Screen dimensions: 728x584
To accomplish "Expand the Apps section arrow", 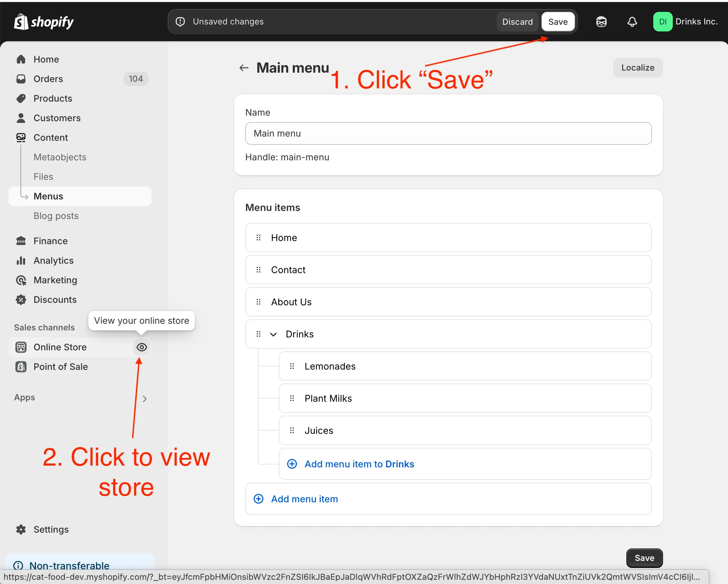I will pos(145,399).
